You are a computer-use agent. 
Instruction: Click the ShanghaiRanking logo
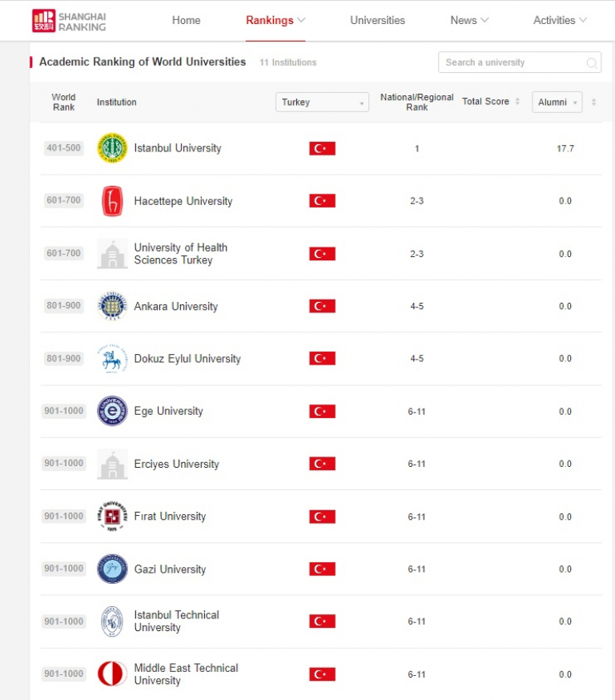click(69, 21)
